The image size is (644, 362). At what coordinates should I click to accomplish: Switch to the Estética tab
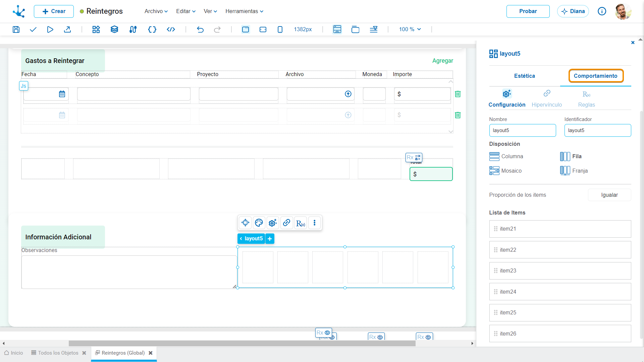[525, 76]
